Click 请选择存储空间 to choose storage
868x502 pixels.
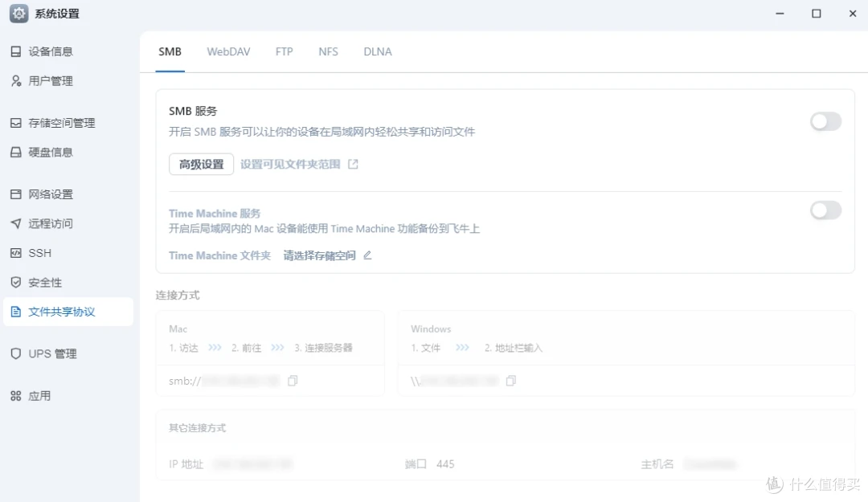pos(319,255)
